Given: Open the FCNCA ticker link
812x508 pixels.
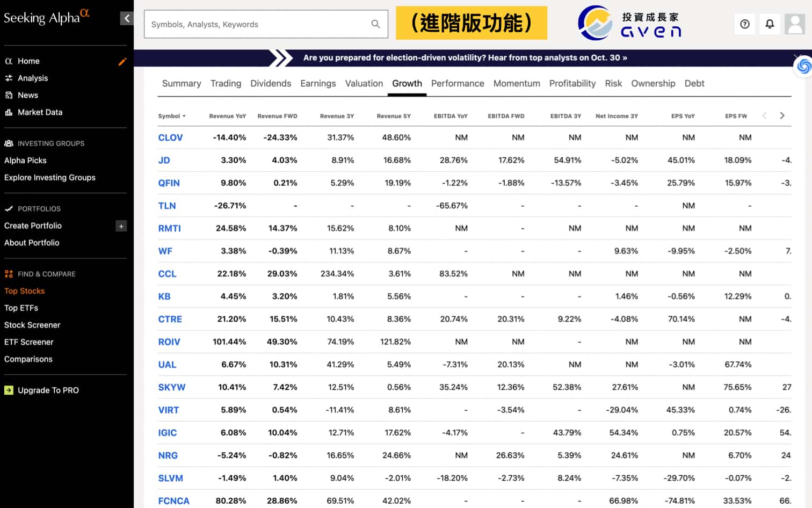Looking at the screenshot, I should click(173, 501).
